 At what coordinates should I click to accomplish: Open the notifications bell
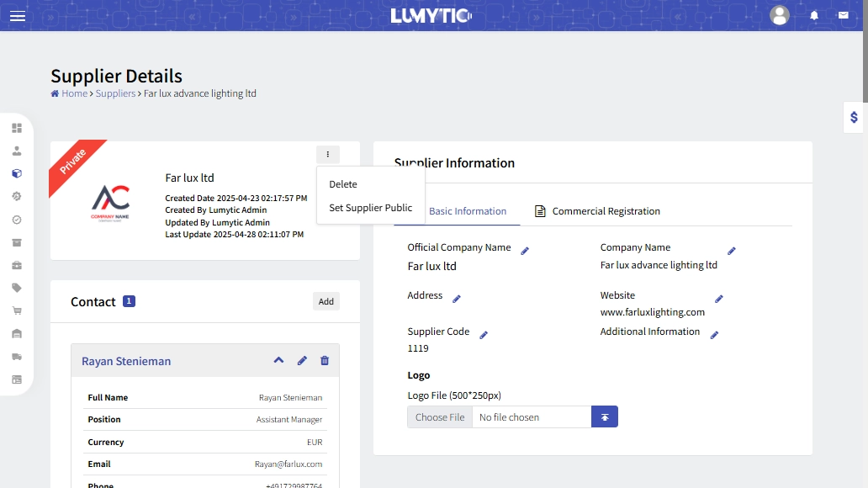coord(814,15)
